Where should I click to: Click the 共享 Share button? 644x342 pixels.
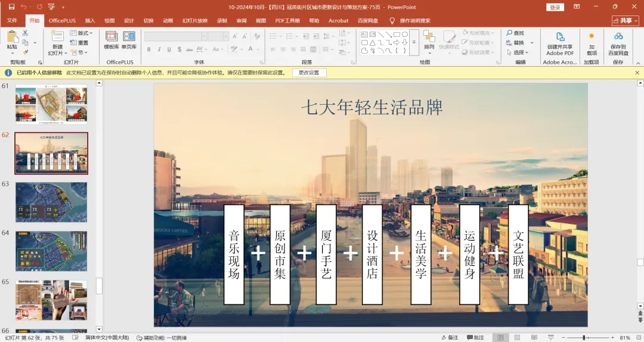pyautogui.click(x=626, y=20)
